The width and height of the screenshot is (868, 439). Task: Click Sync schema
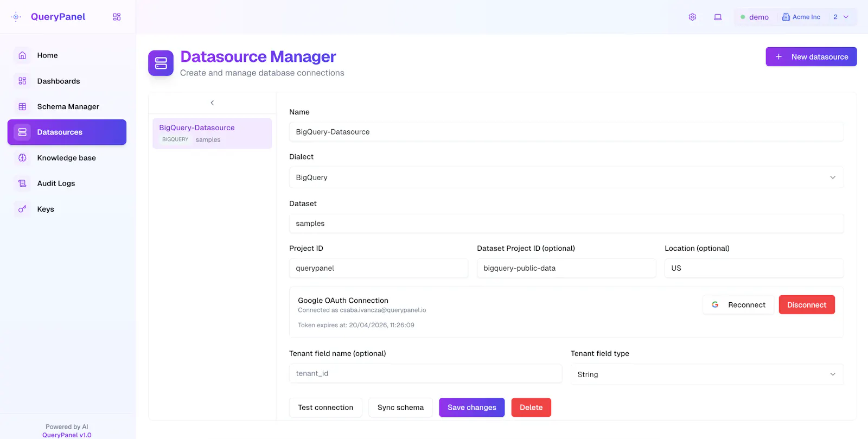400,408
